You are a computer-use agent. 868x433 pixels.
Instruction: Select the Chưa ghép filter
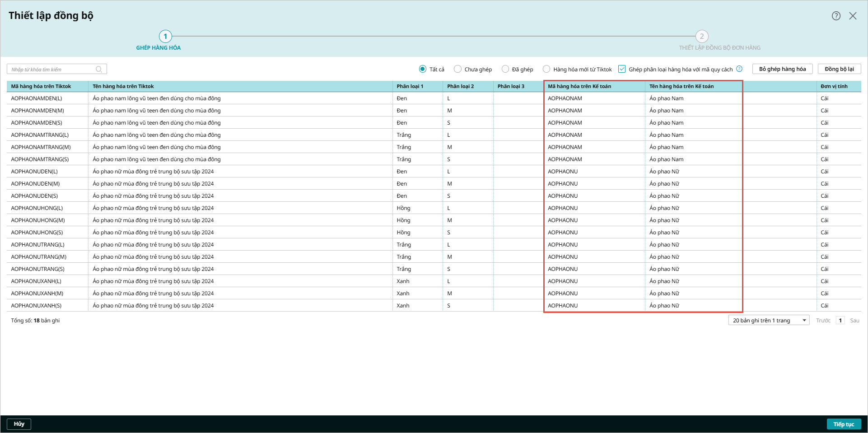tap(457, 69)
